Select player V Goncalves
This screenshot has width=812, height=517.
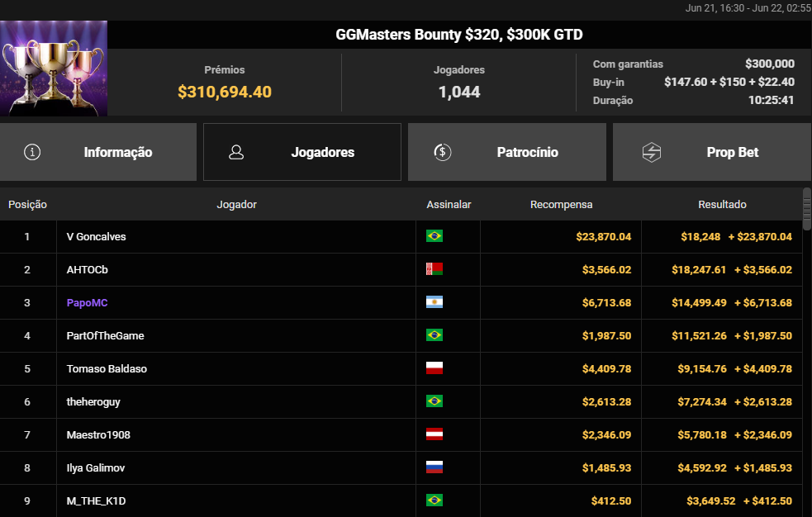coord(97,236)
